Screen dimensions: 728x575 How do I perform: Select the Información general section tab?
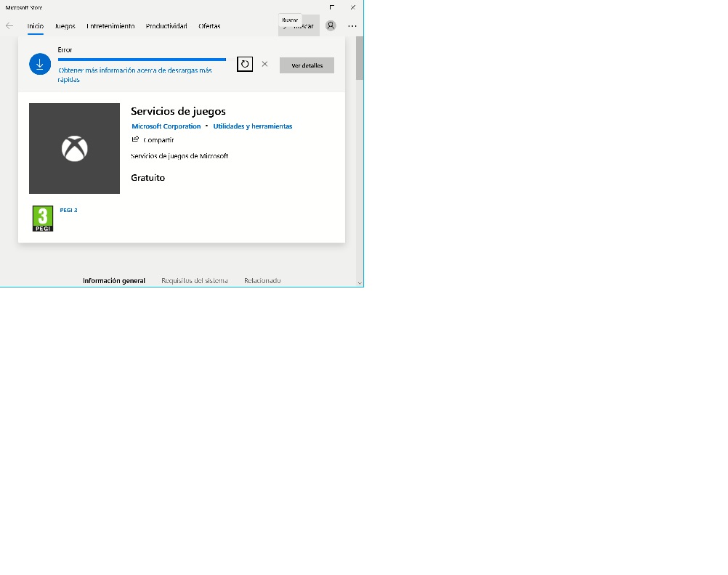114,281
